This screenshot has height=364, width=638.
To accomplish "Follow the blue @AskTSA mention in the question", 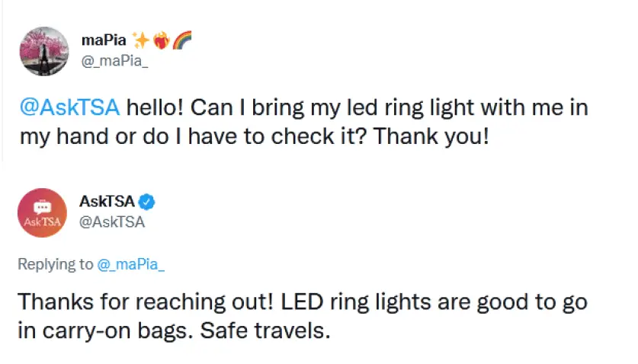I will tap(70, 107).
